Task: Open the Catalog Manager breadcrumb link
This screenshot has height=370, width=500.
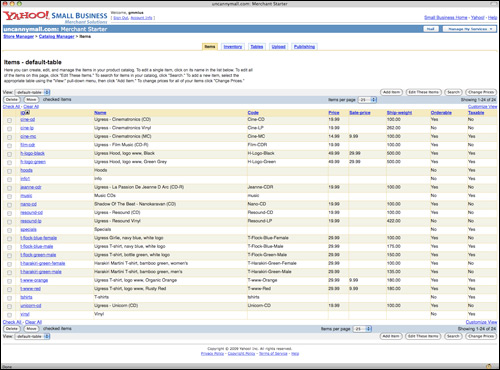Action: pyautogui.click(x=57, y=36)
